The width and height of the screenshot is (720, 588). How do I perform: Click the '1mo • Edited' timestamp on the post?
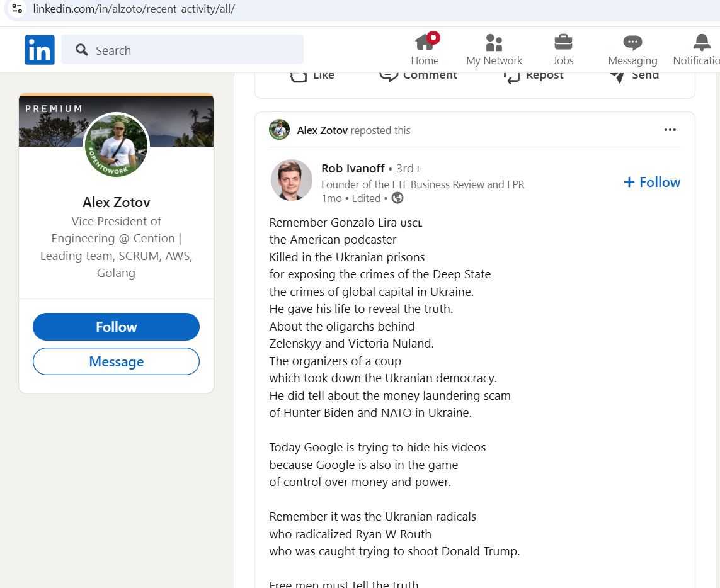click(x=351, y=198)
